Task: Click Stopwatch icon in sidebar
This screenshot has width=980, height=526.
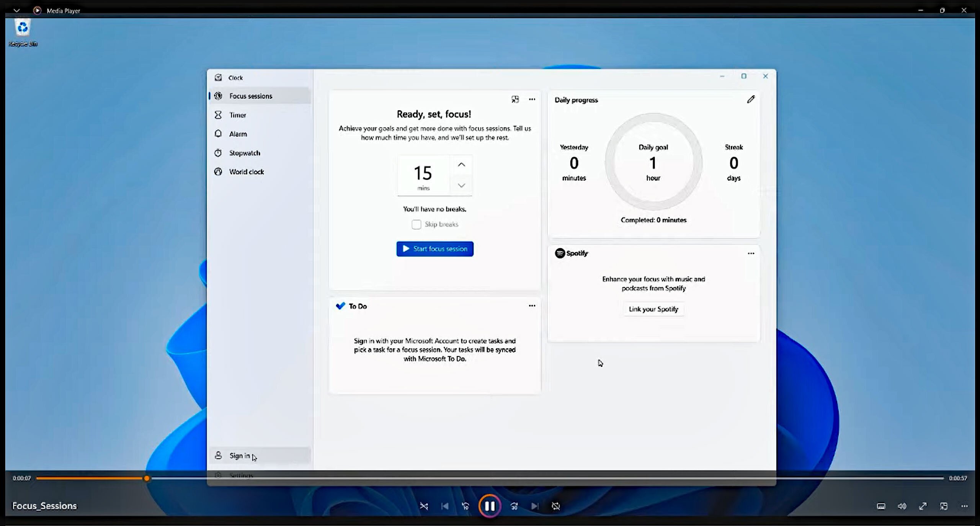Action: [x=218, y=153]
